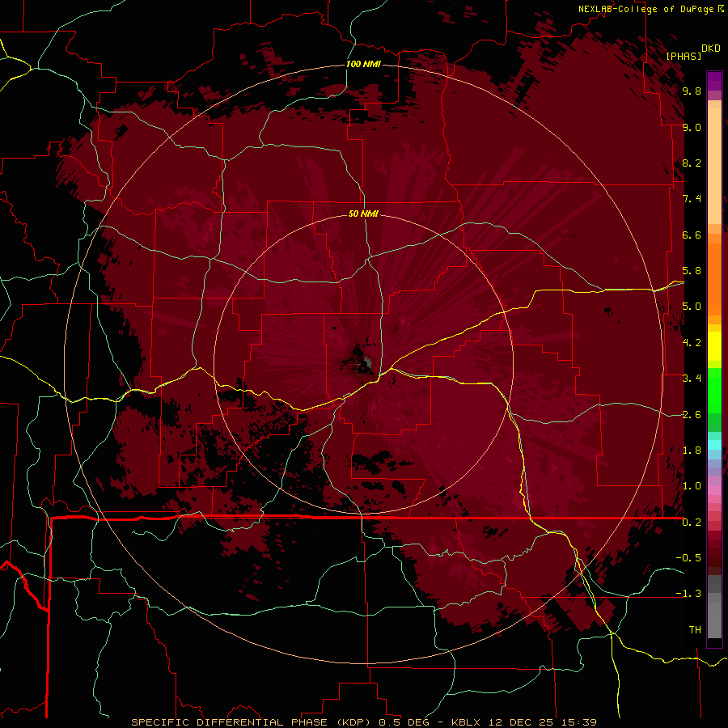The height and width of the screenshot is (728, 728).
Task: Click the KBLX station identifier in caption
Action: click(x=467, y=722)
